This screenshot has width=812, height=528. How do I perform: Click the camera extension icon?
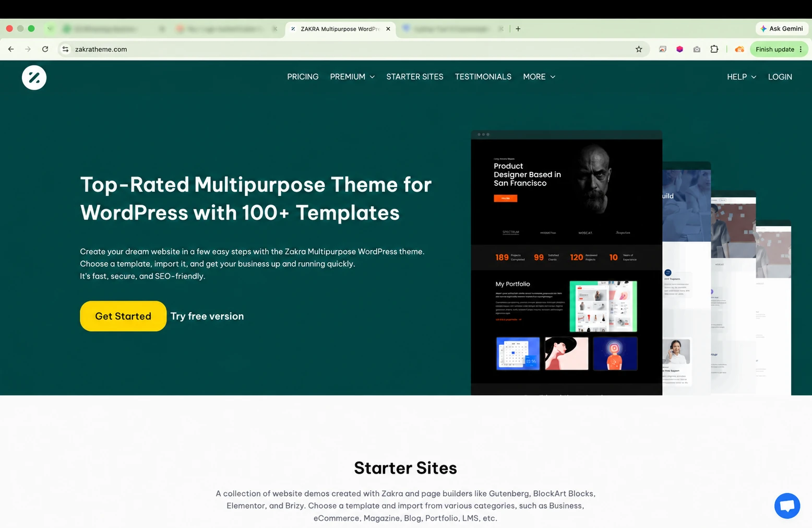point(697,49)
